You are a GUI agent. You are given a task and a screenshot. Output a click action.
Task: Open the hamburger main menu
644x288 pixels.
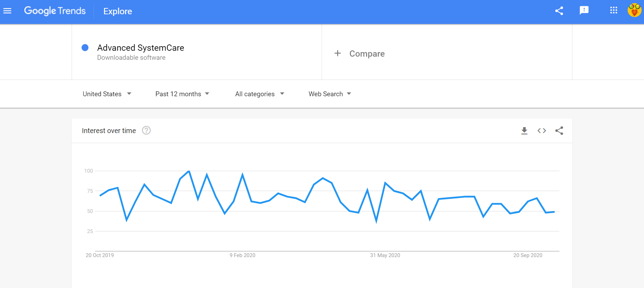[7, 11]
